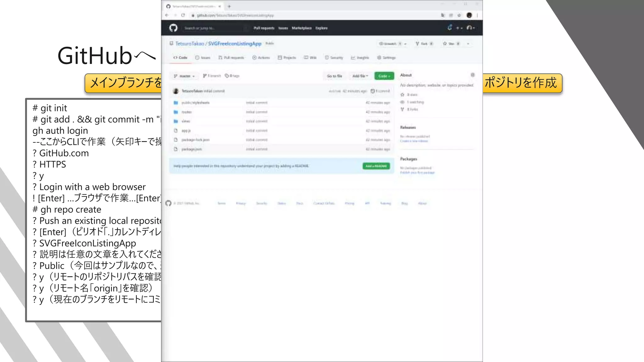Screen dimensions: 644x362
Task: Click the Add a README button
Action: [x=376, y=166]
